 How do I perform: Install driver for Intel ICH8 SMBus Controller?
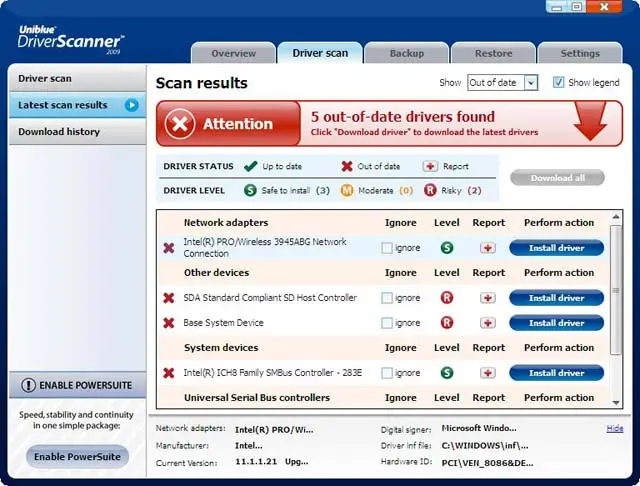coord(556,373)
